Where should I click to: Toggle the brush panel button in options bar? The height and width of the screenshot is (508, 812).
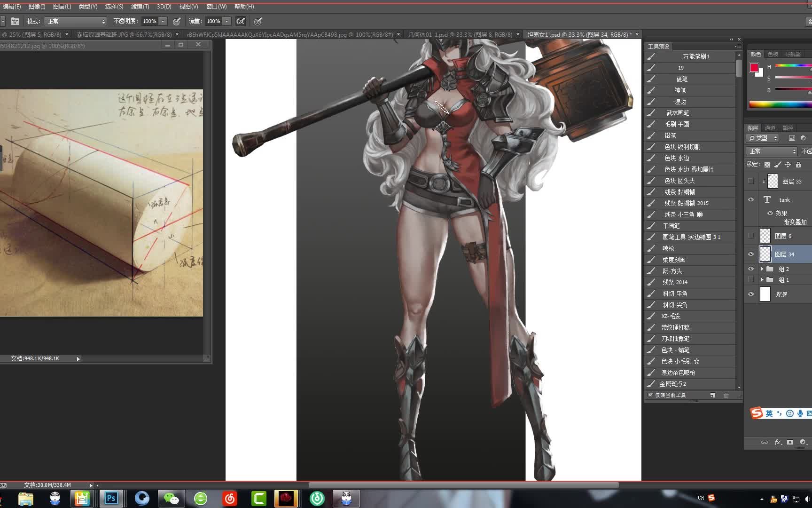(x=15, y=21)
